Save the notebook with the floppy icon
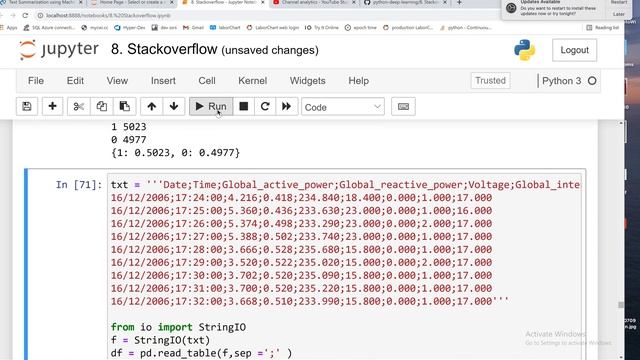Screen dimensions: 640x360 [27, 107]
